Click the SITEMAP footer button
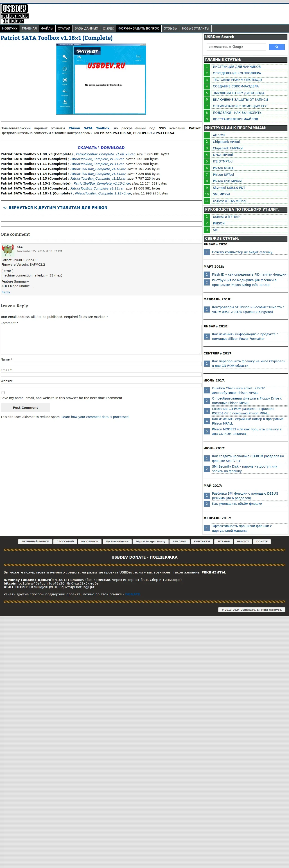The width and height of the screenshot is (289, 868). [x=224, y=542]
